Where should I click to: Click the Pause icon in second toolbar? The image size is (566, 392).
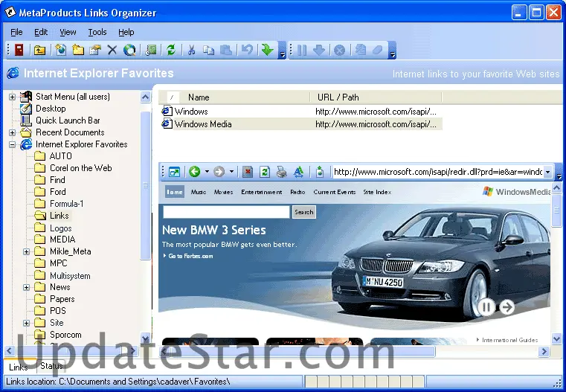pos(302,50)
